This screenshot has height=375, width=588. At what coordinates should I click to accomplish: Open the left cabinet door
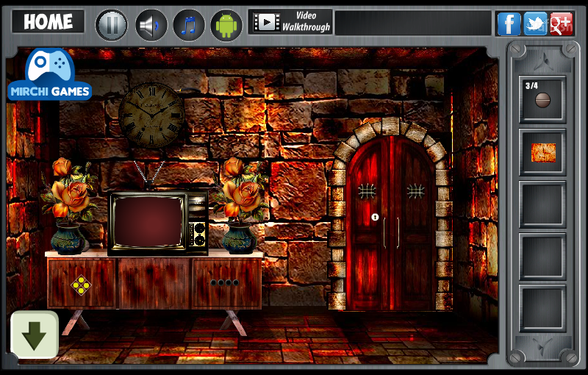(x=82, y=283)
